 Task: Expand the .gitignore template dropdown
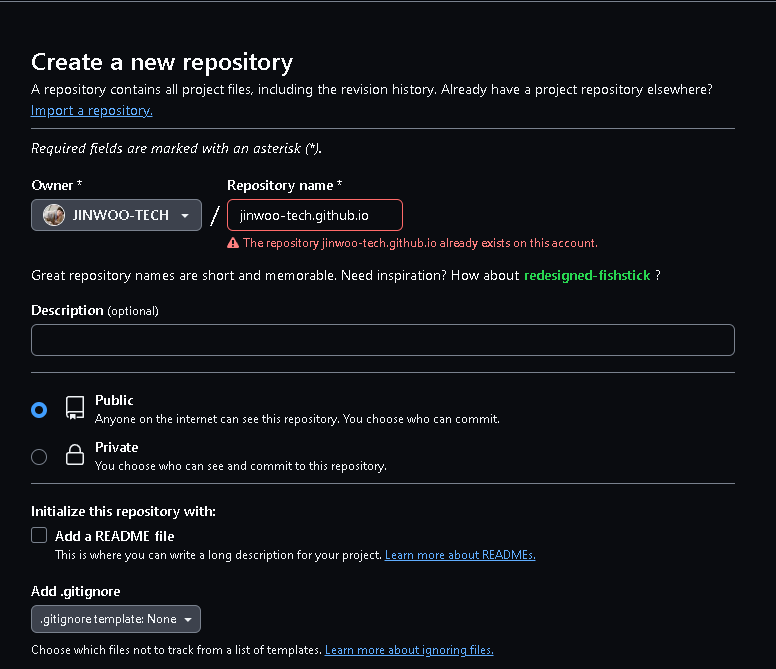coord(116,619)
